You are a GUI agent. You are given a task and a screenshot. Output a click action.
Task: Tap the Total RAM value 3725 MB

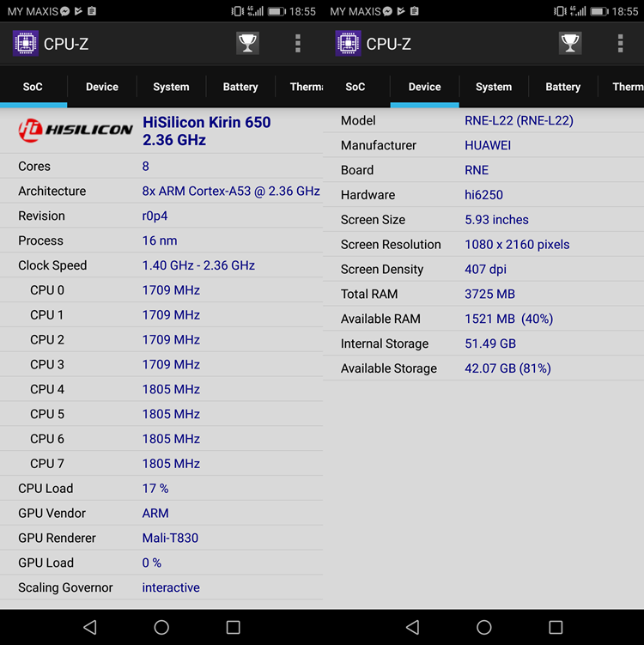point(489,294)
